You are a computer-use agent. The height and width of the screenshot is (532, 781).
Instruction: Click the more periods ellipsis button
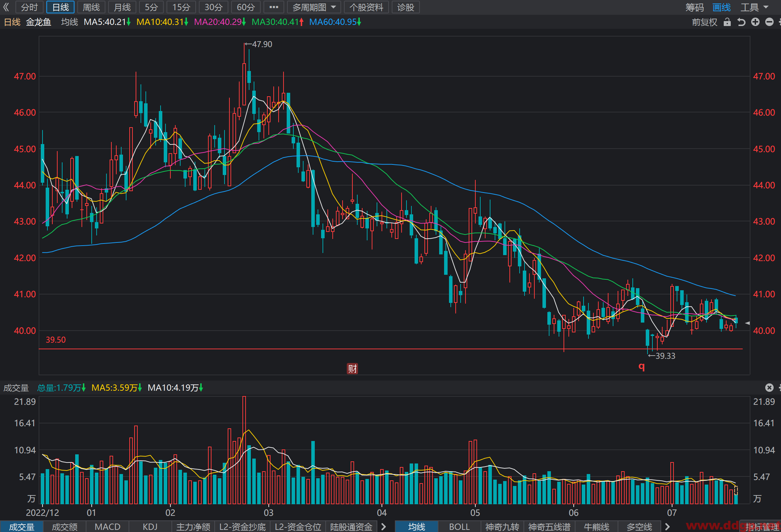click(274, 7)
